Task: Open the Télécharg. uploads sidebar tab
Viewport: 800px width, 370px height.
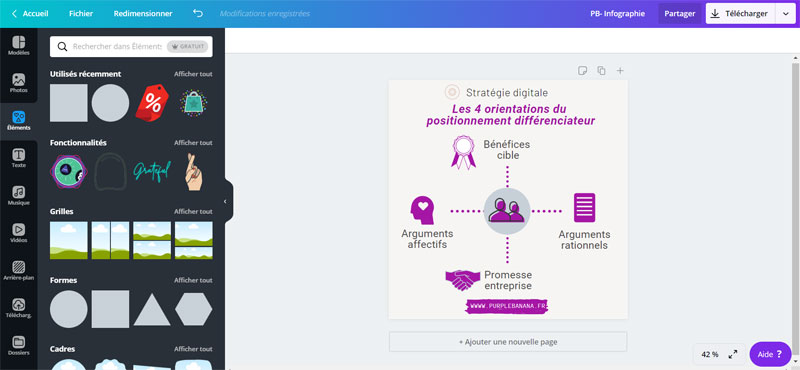Action: pyautogui.click(x=18, y=308)
